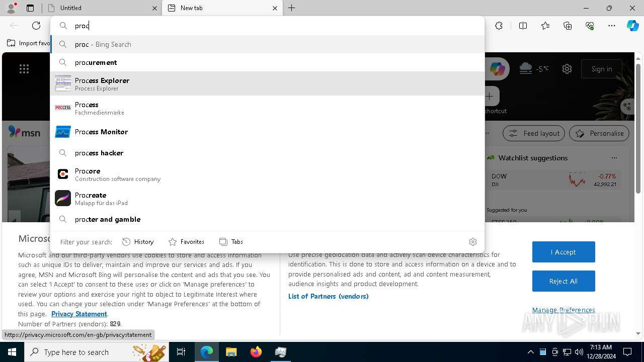The height and width of the screenshot is (362, 644).
Task: Click the Sign in button
Action: tap(602, 69)
